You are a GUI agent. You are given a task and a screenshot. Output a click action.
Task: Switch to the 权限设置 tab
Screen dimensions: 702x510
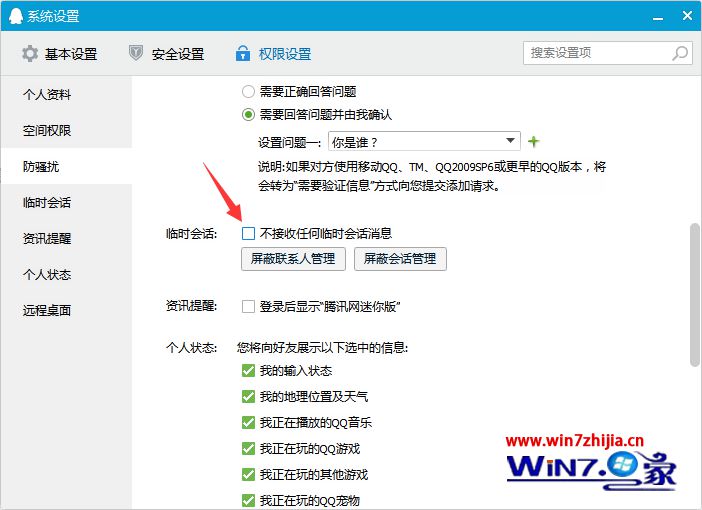[274, 54]
